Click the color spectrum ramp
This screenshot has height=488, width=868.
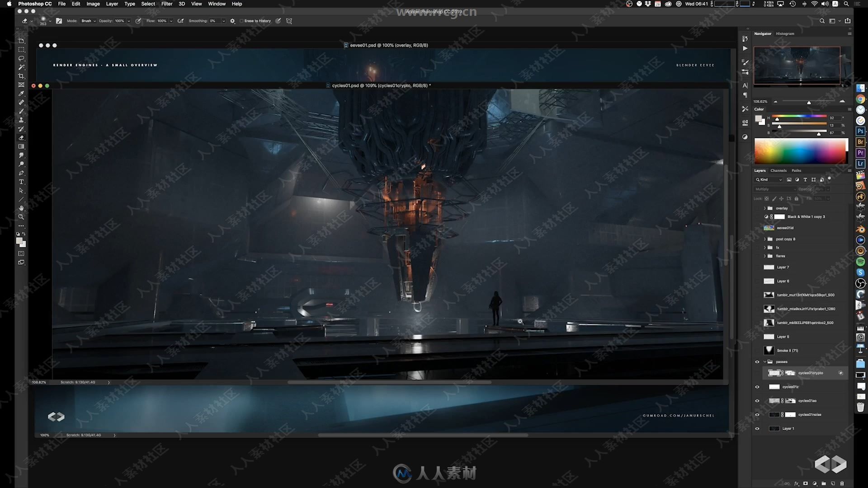coord(801,151)
